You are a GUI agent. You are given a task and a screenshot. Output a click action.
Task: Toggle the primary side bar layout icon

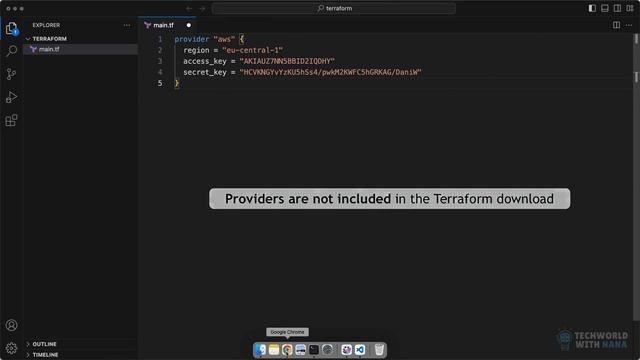(592, 8)
